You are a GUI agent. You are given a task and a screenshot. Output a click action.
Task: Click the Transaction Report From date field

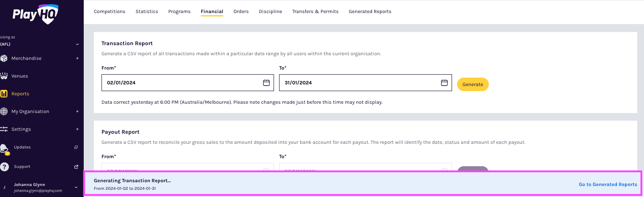tap(182, 83)
